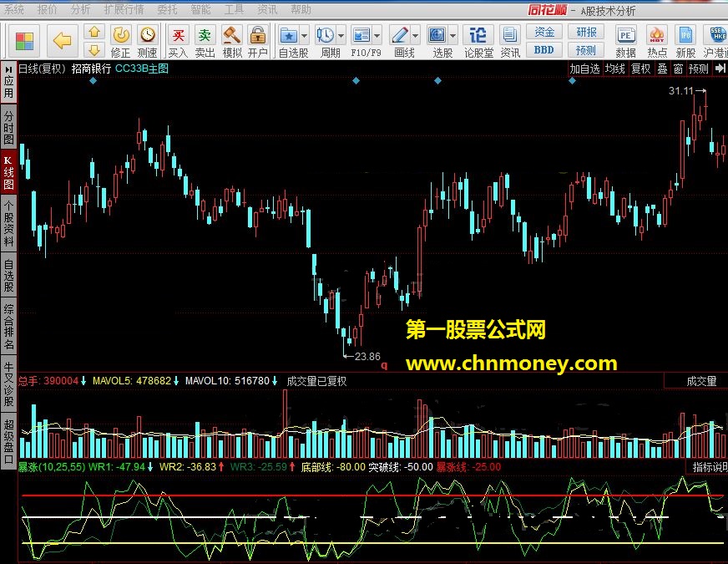
Task: Click the BBD button
Action: [544, 49]
